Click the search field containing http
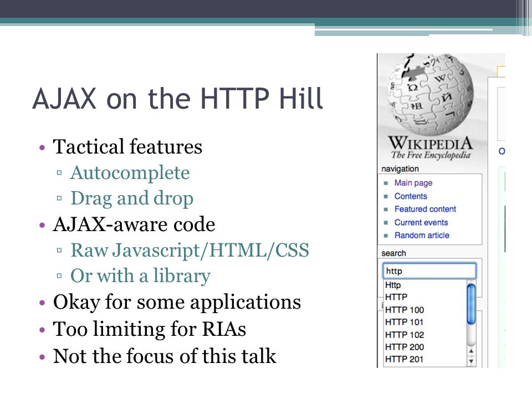Viewport: 532px width, 399px height. coord(429,271)
